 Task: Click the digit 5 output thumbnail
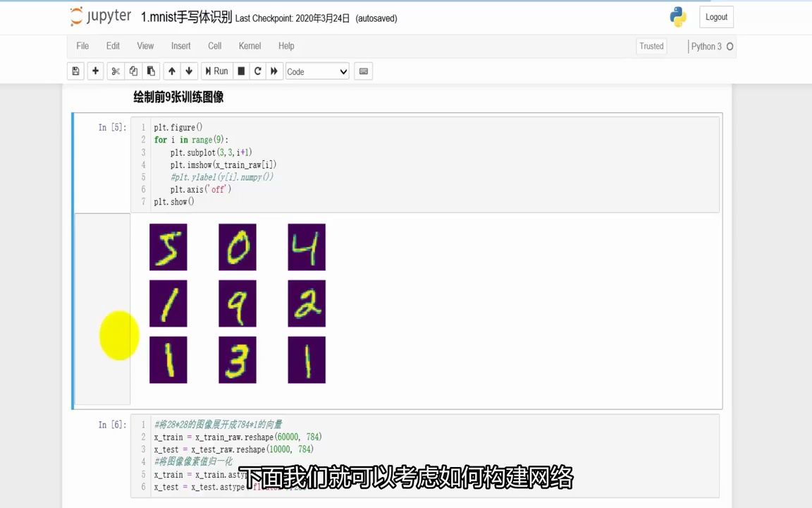tap(168, 247)
